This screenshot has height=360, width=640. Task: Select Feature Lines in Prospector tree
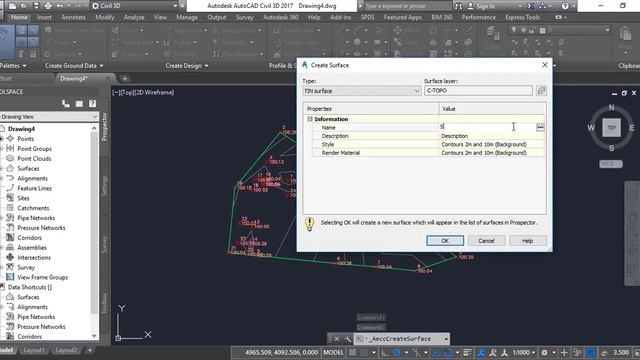tap(34, 188)
